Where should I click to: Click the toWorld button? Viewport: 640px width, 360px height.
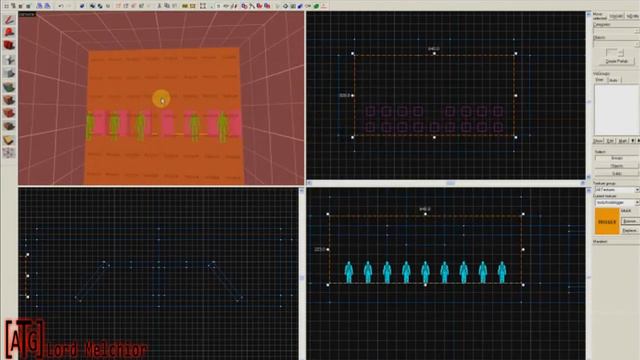pos(616,16)
